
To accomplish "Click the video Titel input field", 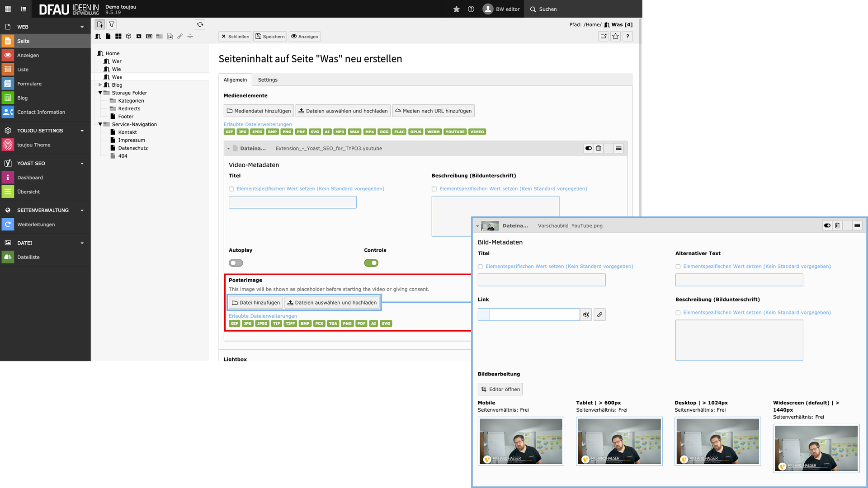I will [292, 202].
